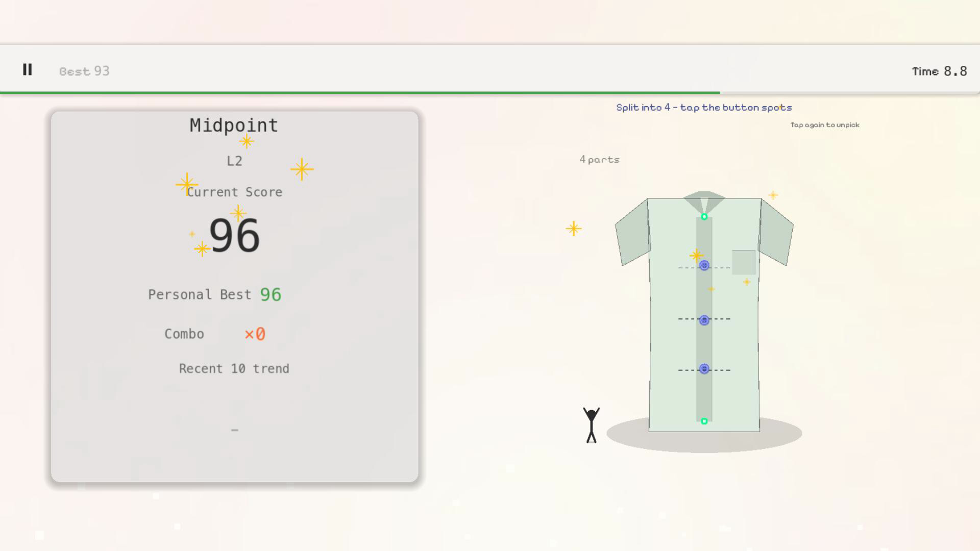Image resolution: width=980 pixels, height=551 pixels.
Task: Click the 'Recent 10 trend' label
Action: click(234, 369)
